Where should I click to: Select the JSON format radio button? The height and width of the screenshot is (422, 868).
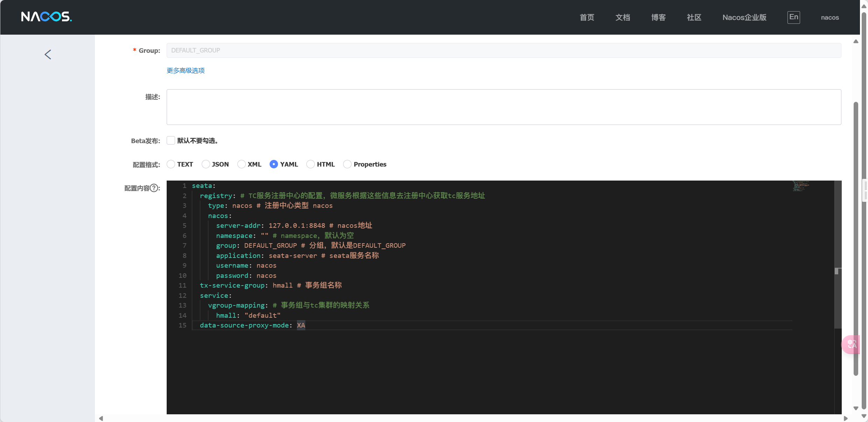206,164
